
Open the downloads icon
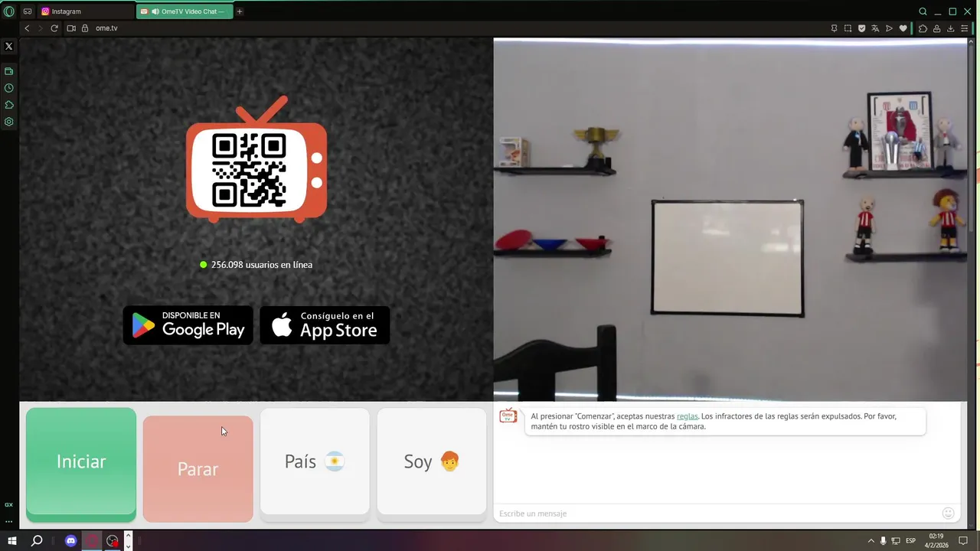click(x=950, y=28)
